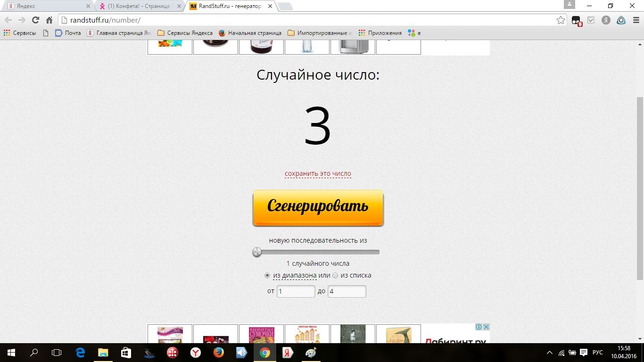Screen dimensions: 644x362
Task: Open Firefox from the Windows taskbar
Action: (218, 352)
